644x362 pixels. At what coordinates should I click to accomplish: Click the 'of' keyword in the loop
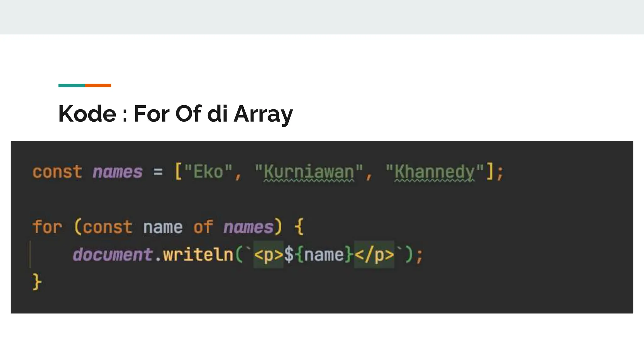203,227
